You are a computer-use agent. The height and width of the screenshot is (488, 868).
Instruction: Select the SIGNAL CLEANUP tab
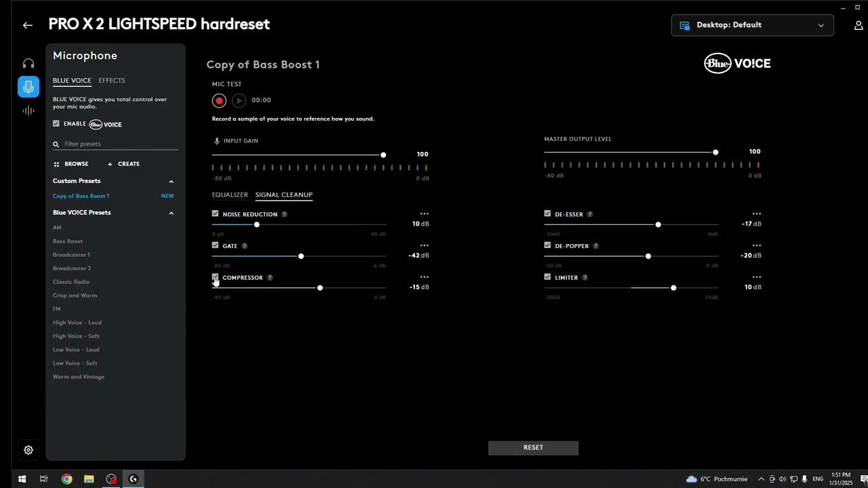tap(284, 195)
